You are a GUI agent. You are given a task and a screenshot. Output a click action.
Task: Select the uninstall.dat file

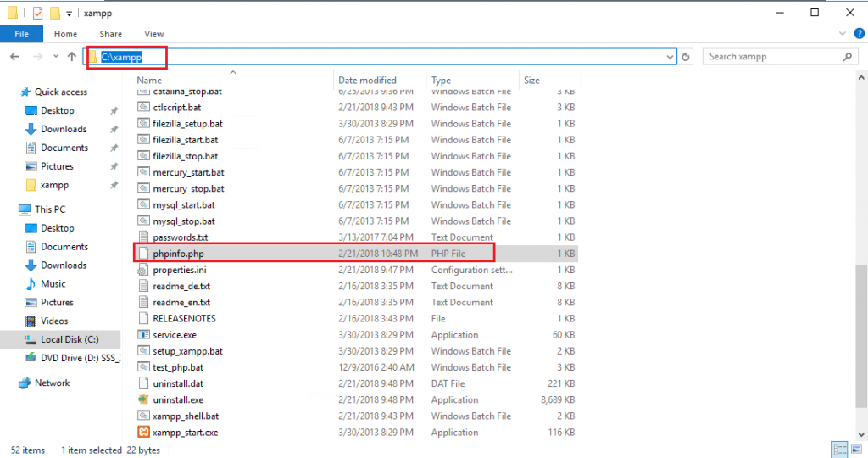[178, 383]
